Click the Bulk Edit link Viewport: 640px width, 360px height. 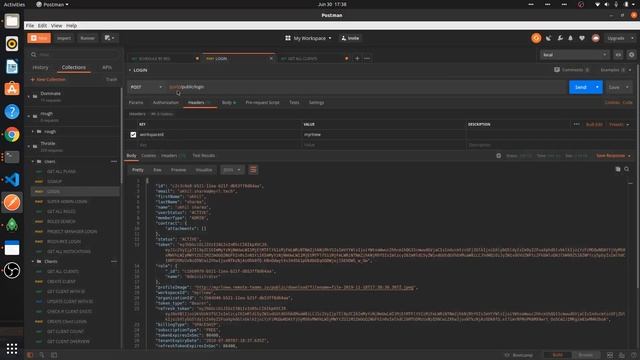point(594,124)
